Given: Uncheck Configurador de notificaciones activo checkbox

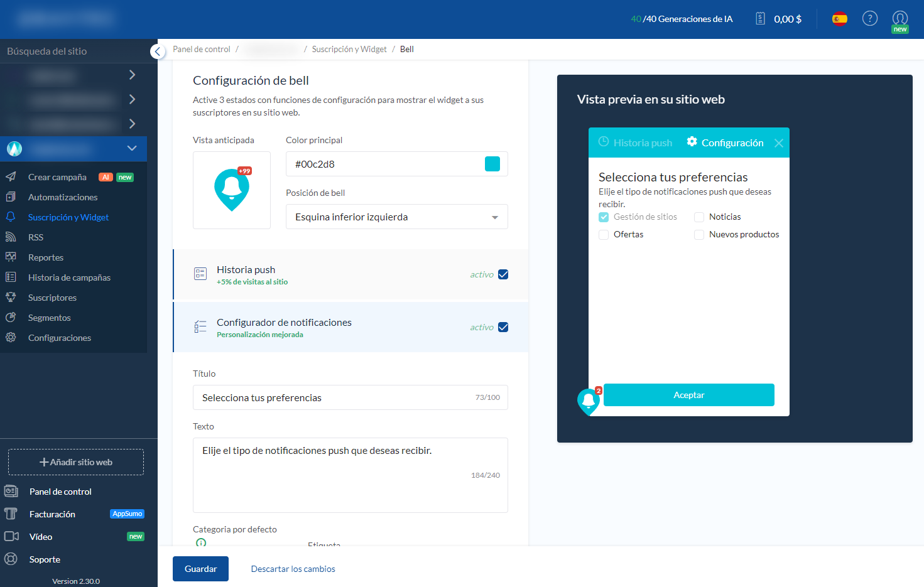Looking at the screenshot, I should [x=503, y=327].
